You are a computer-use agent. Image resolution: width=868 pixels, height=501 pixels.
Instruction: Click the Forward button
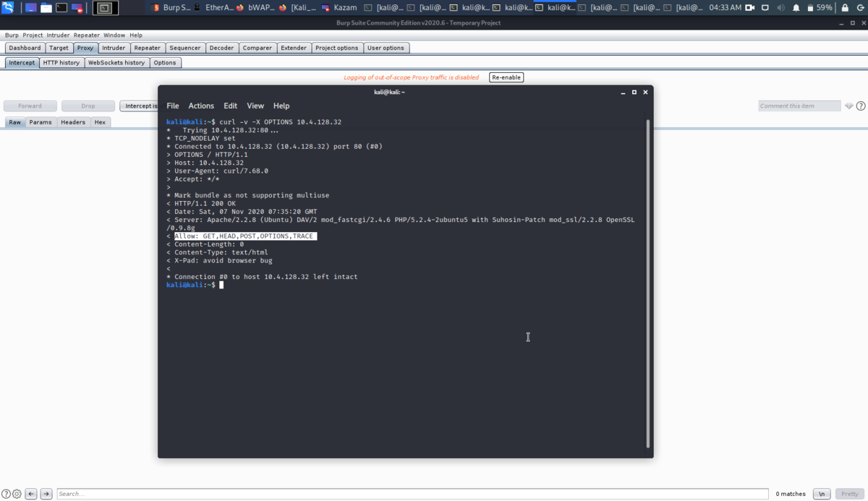point(30,106)
